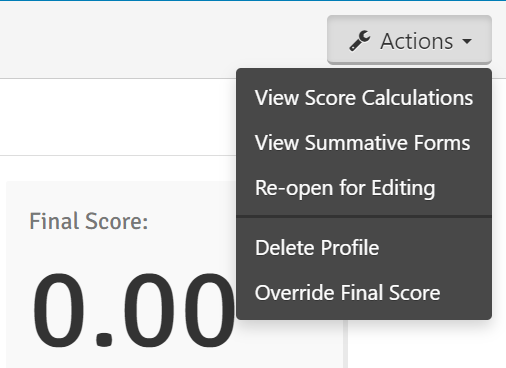Select Re-open for Editing option
The image size is (506, 368).
364,188
